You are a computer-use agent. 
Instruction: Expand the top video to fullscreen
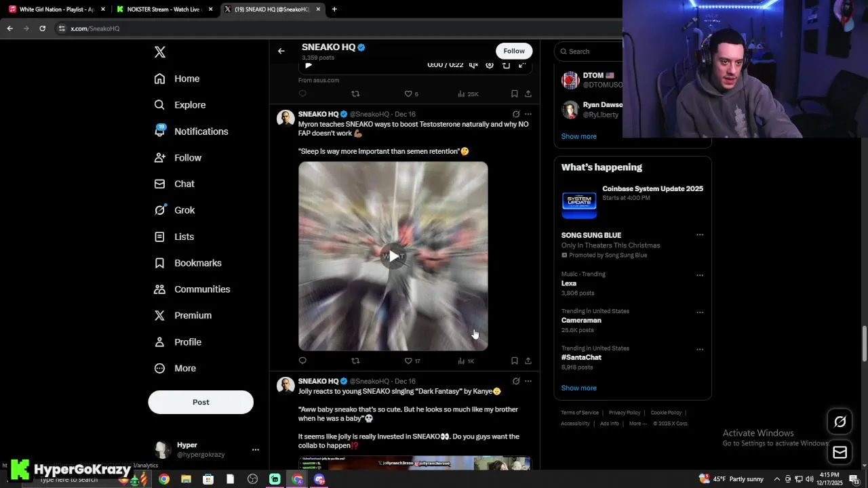pos(522,65)
